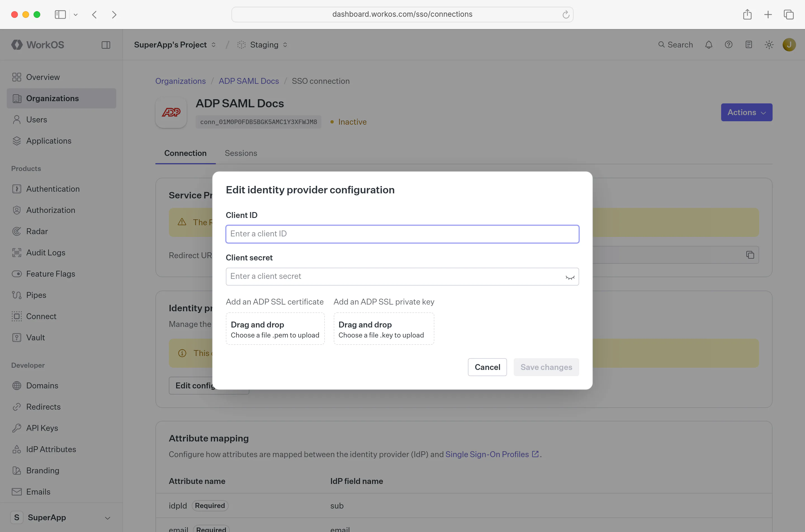
Task: Open Audit Logs in the sidebar
Action: point(61,253)
